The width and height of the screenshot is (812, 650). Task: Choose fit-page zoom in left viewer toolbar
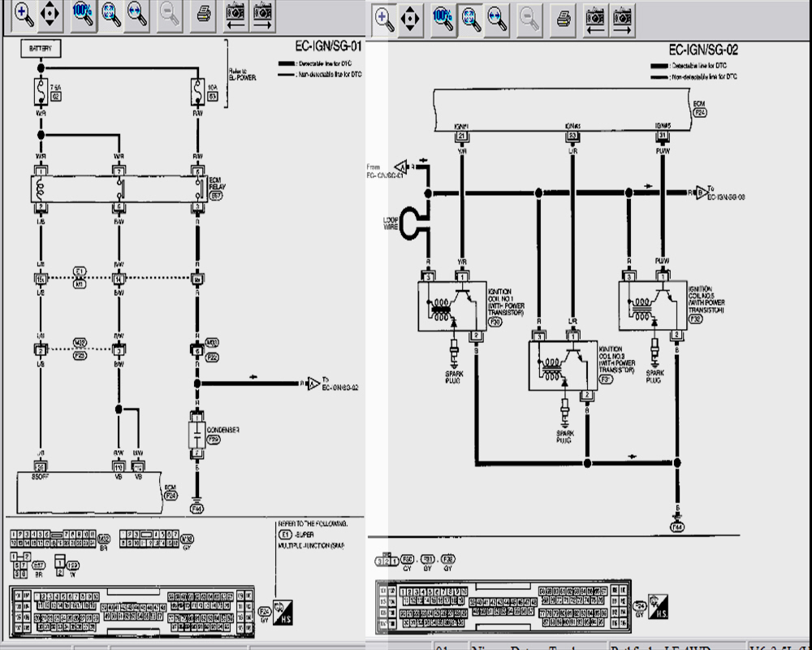(x=110, y=15)
